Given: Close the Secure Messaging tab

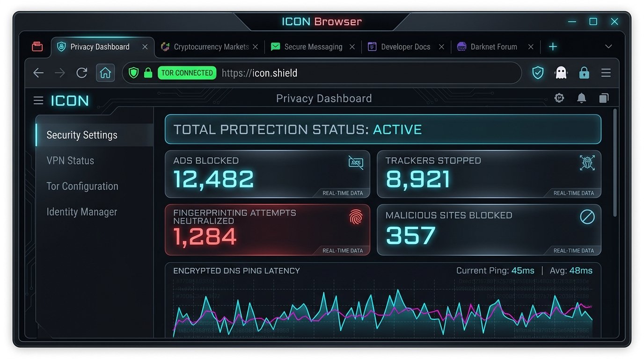Looking at the screenshot, I should (352, 47).
